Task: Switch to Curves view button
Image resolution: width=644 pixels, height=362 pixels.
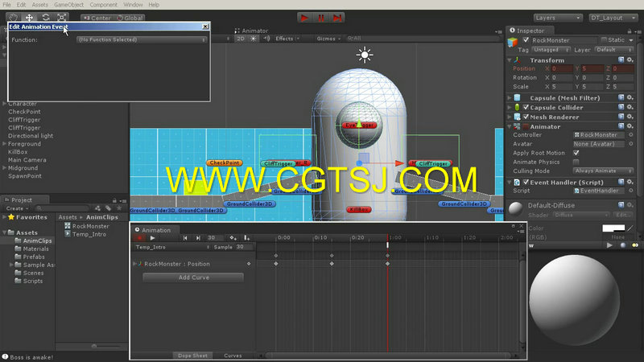Action: tap(233, 356)
